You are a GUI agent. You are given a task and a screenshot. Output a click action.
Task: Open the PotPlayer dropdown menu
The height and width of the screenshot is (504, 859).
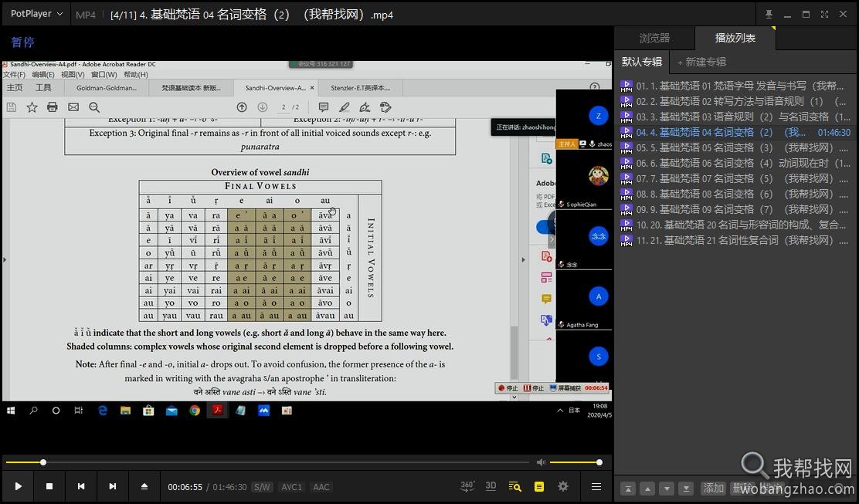coord(36,14)
